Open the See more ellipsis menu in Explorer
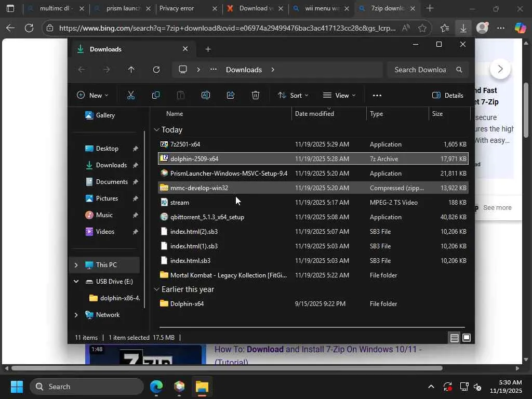Viewport: 532px width, 399px height. (377, 96)
